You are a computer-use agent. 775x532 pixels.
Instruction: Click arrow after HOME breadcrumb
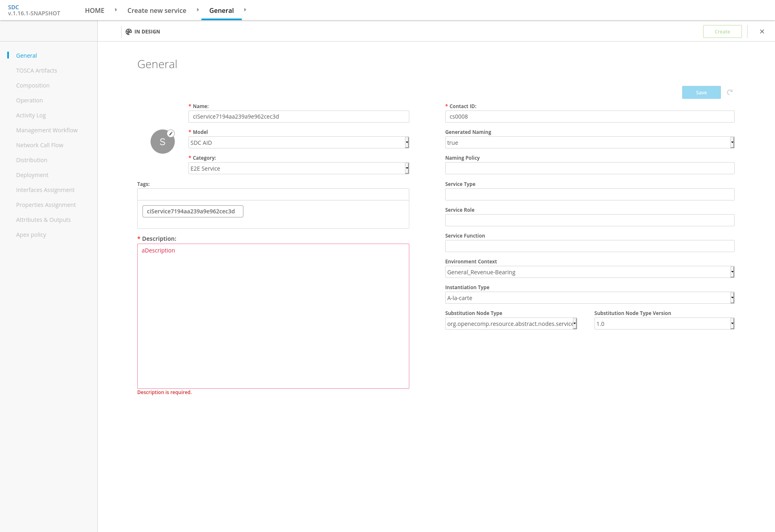(x=116, y=10)
